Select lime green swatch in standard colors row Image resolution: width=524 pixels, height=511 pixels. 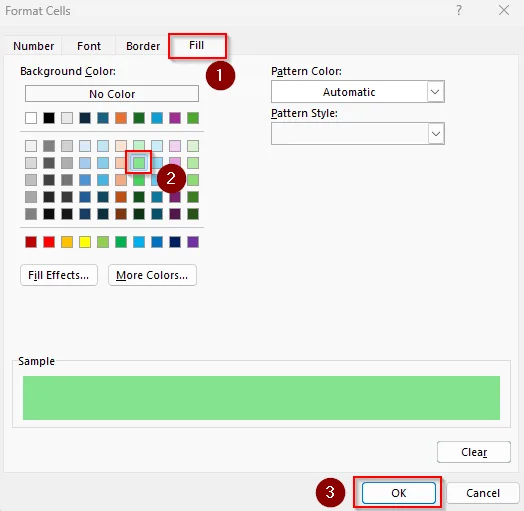(x=103, y=242)
